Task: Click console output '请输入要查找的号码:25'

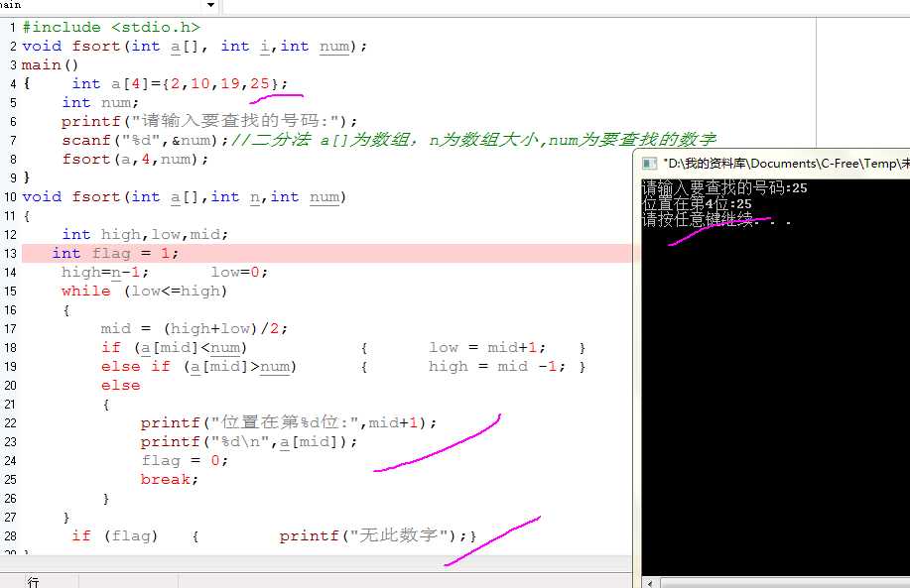Action: pyautogui.click(x=724, y=187)
